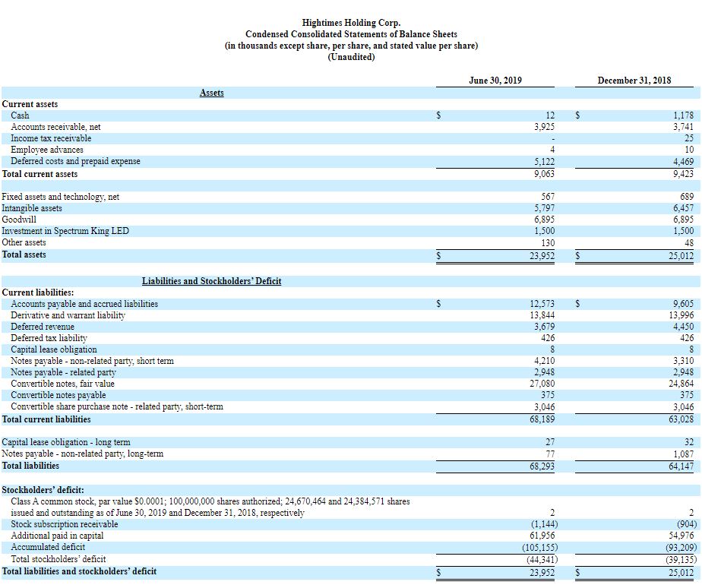Click the Total current liabilities label
The width and height of the screenshot is (702, 588).
pyautogui.click(x=46, y=419)
